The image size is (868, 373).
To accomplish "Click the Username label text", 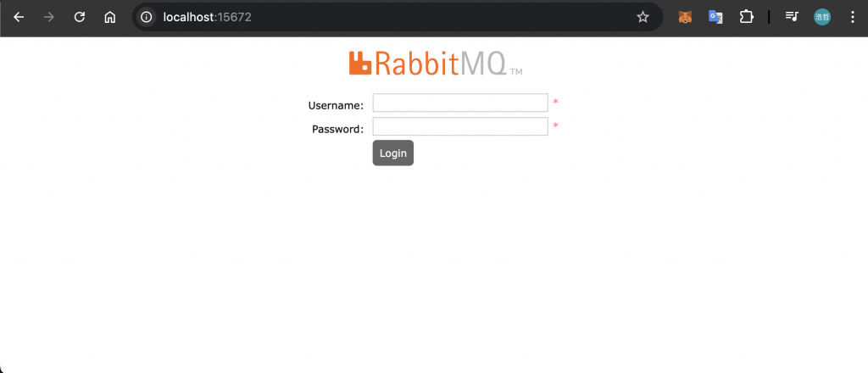I will [x=336, y=105].
